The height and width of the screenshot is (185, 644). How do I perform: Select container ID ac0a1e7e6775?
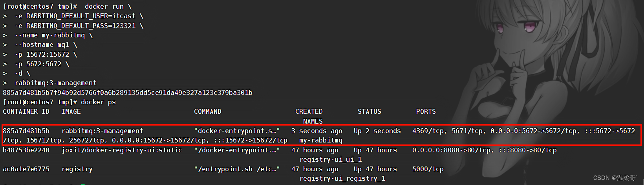click(x=26, y=169)
